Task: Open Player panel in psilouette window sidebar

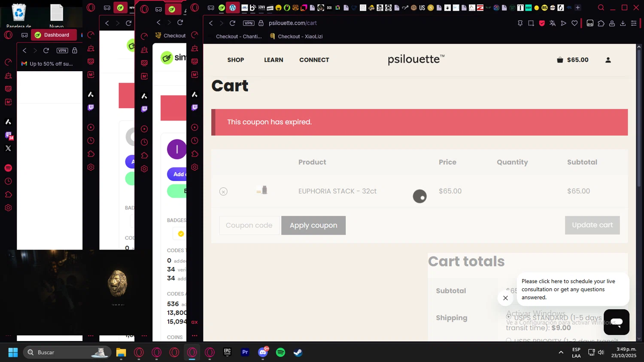Action: tap(194, 127)
